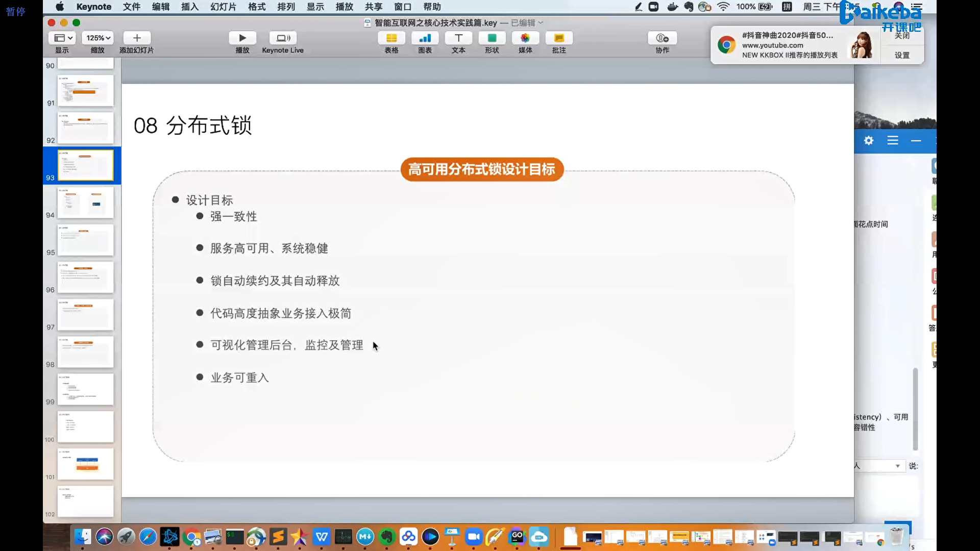Click the Play slideshow button
Image resolution: width=980 pixels, height=551 pixels.
click(242, 38)
